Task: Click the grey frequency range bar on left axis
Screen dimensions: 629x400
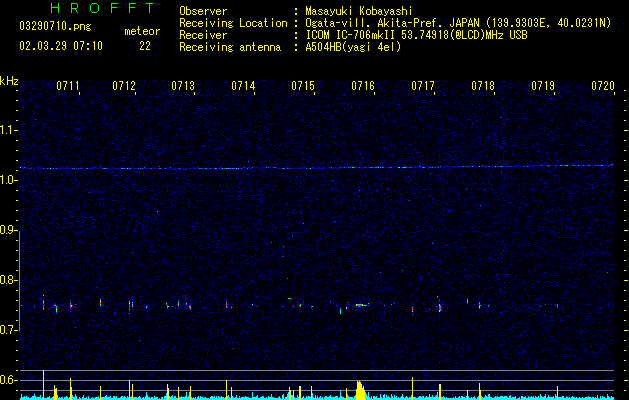Action: (x=20, y=281)
